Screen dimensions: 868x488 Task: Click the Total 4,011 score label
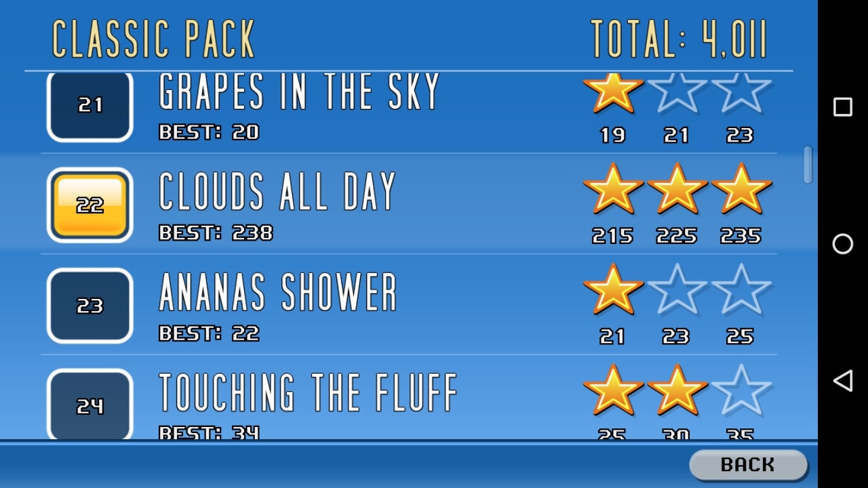point(678,39)
